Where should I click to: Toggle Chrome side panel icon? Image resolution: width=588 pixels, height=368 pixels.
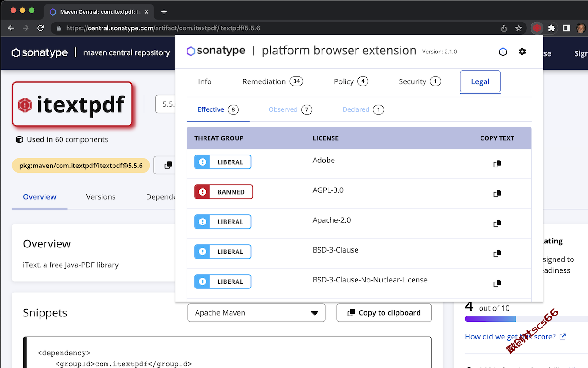tap(566, 28)
